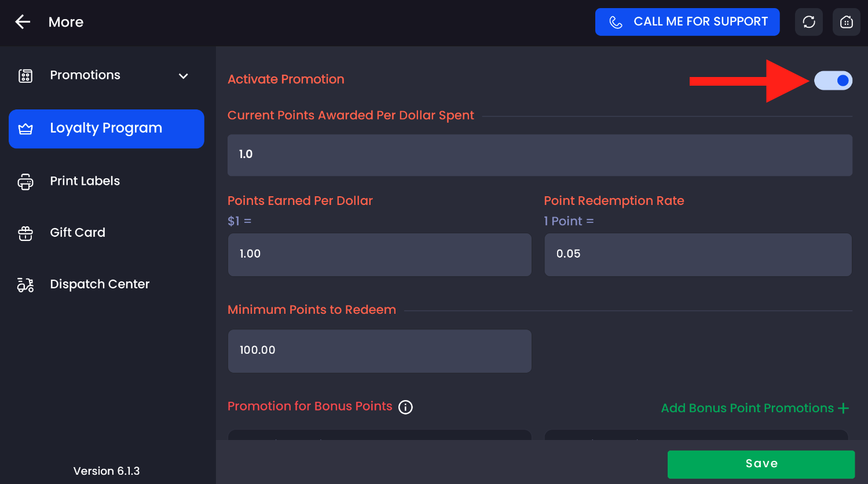Click the green Save button

click(761, 464)
